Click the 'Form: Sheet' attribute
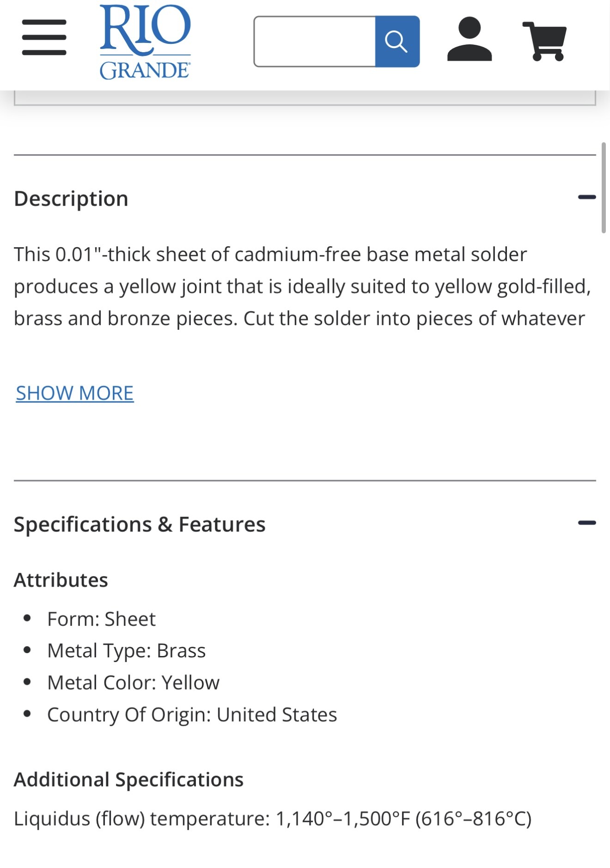610x868 pixels. pos(102,619)
